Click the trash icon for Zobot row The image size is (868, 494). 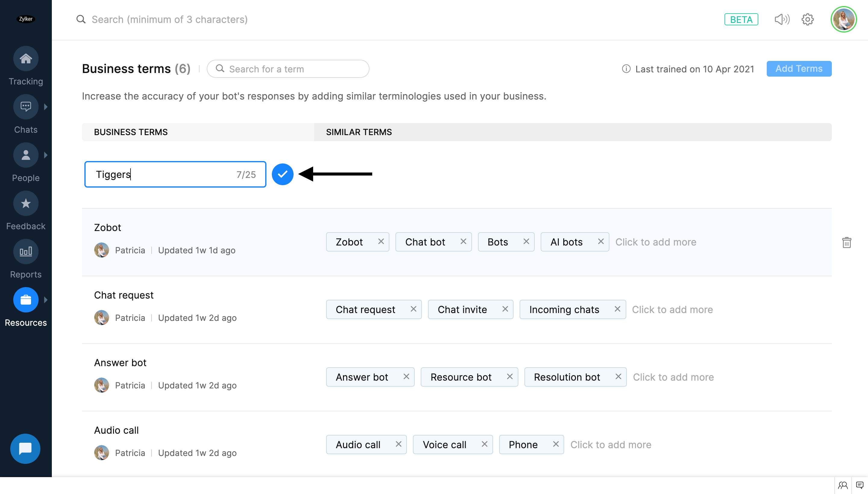(x=847, y=242)
